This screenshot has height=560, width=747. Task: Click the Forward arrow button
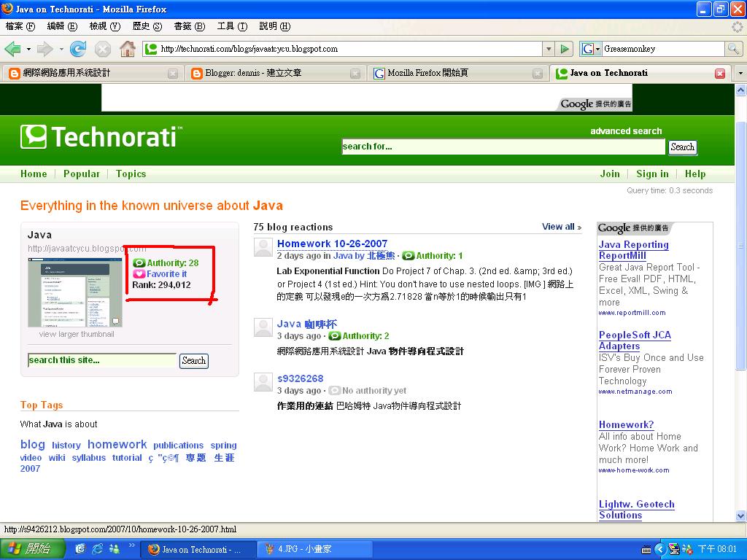[44, 49]
